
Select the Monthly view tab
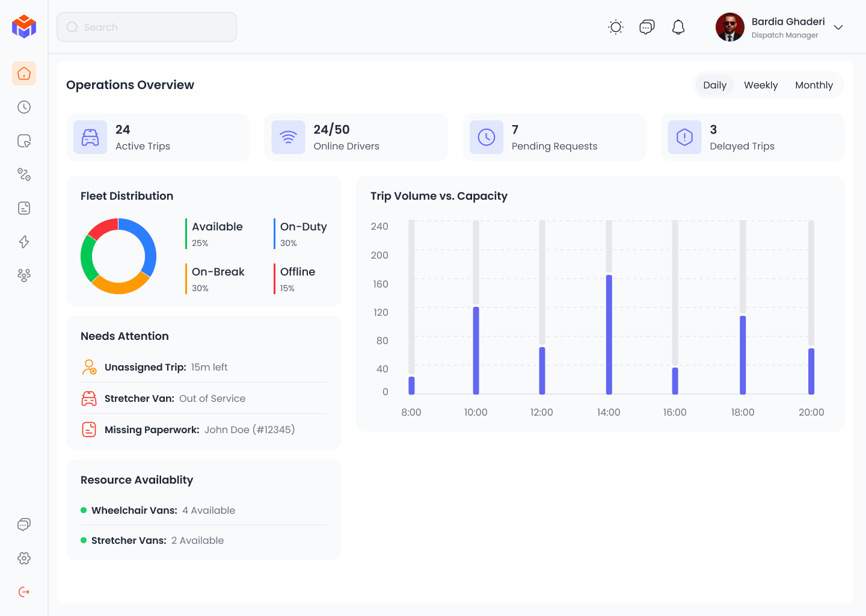click(x=814, y=85)
